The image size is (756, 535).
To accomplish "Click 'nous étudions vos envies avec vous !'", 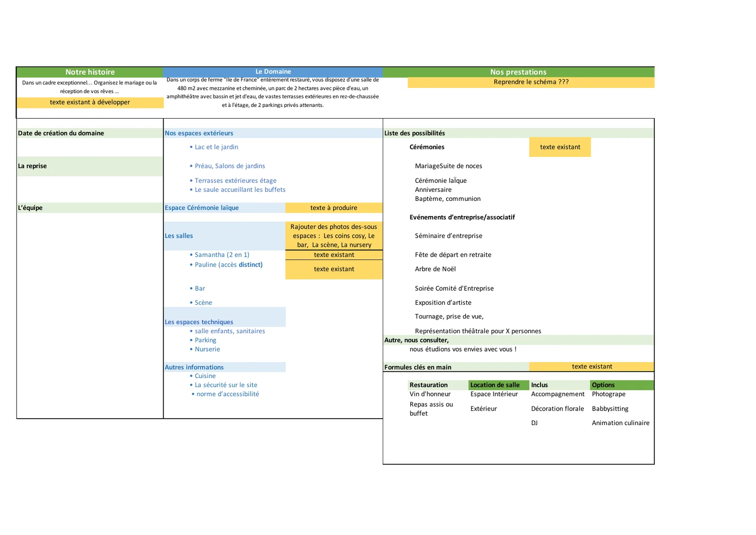I will coord(463,349).
